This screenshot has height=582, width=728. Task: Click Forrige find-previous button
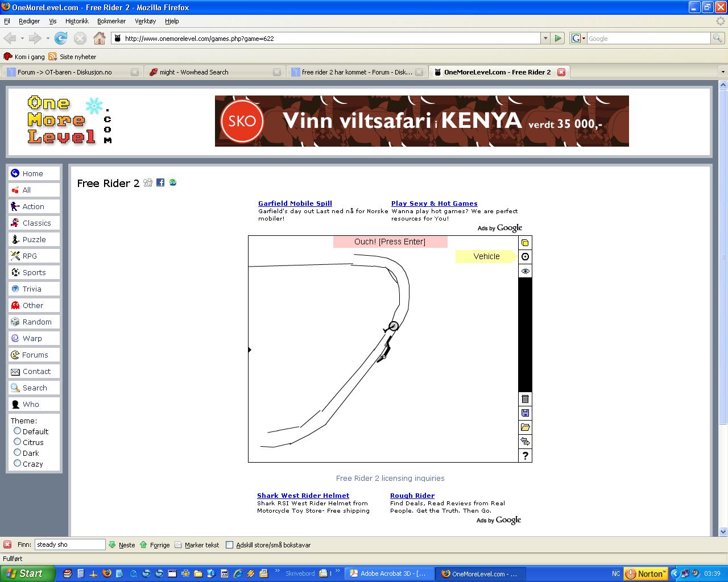155,544
